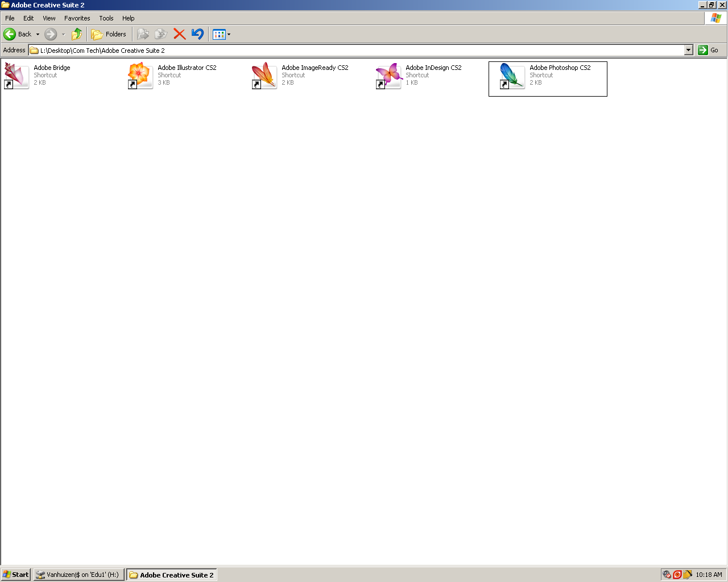Viewport: 728px width, 582px height.
Task: Expand the Views dropdown arrow
Action: [x=229, y=35]
